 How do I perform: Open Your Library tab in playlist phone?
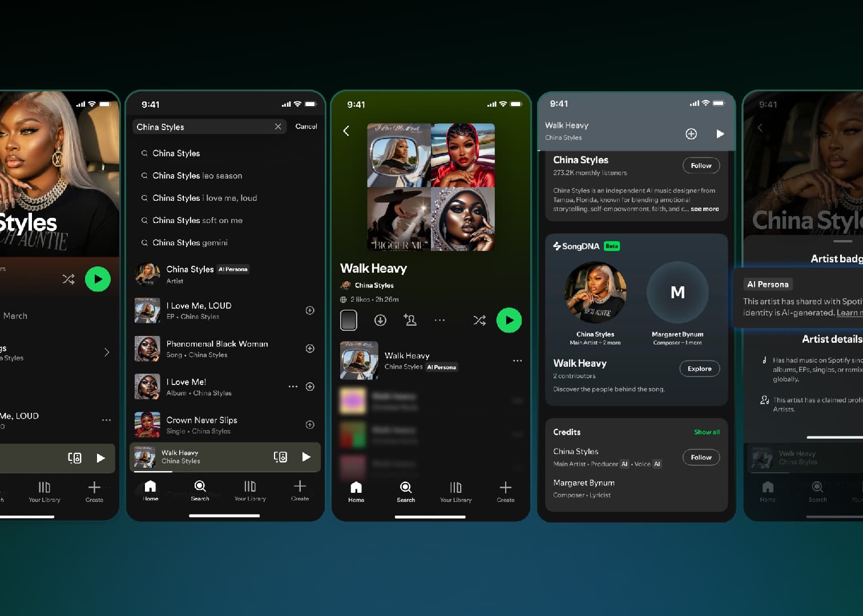click(x=455, y=491)
